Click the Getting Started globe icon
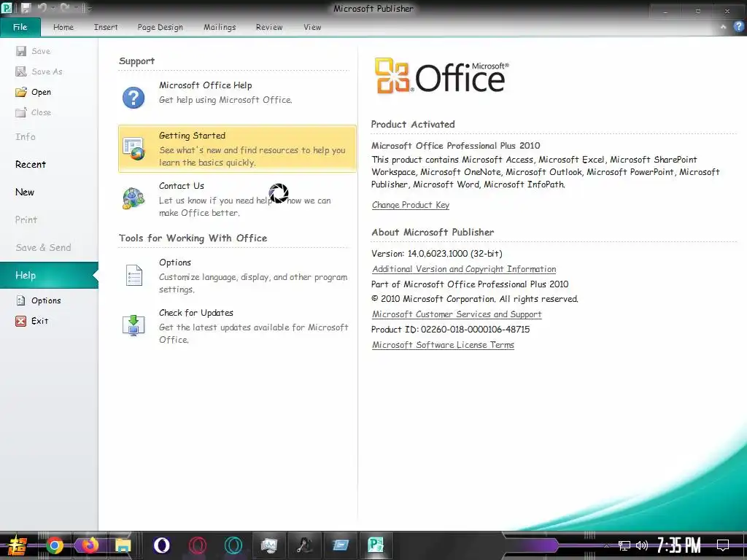 (133, 149)
